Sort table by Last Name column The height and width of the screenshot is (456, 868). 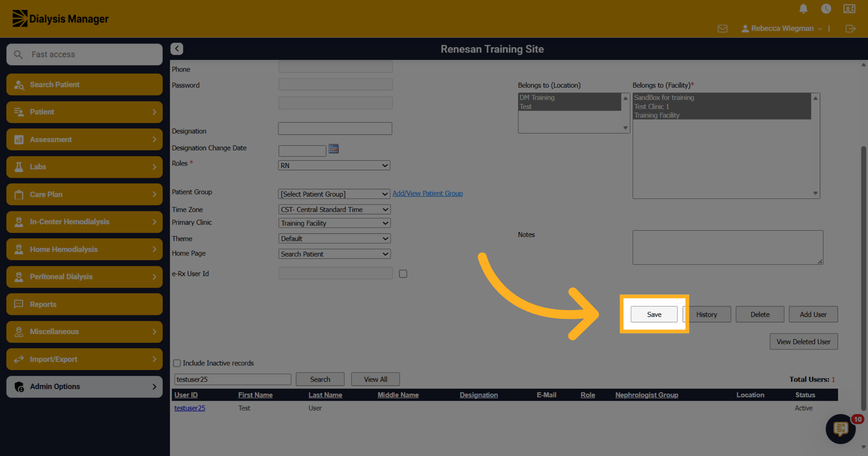325,395
